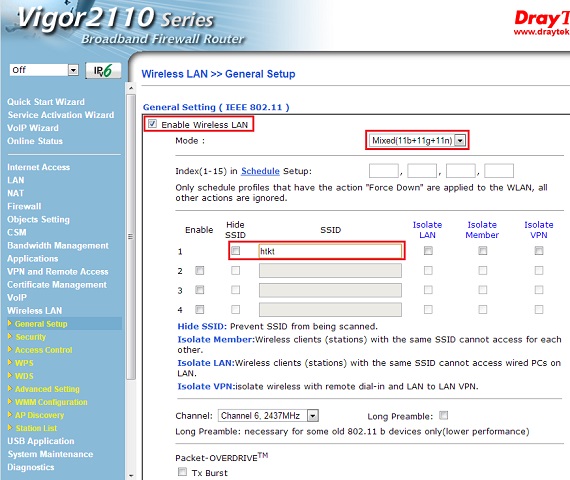Image resolution: width=570 pixels, height=480 pixels.
Task: Toggle Isolate VPN for SSID 1
Action: coord(539,251)
